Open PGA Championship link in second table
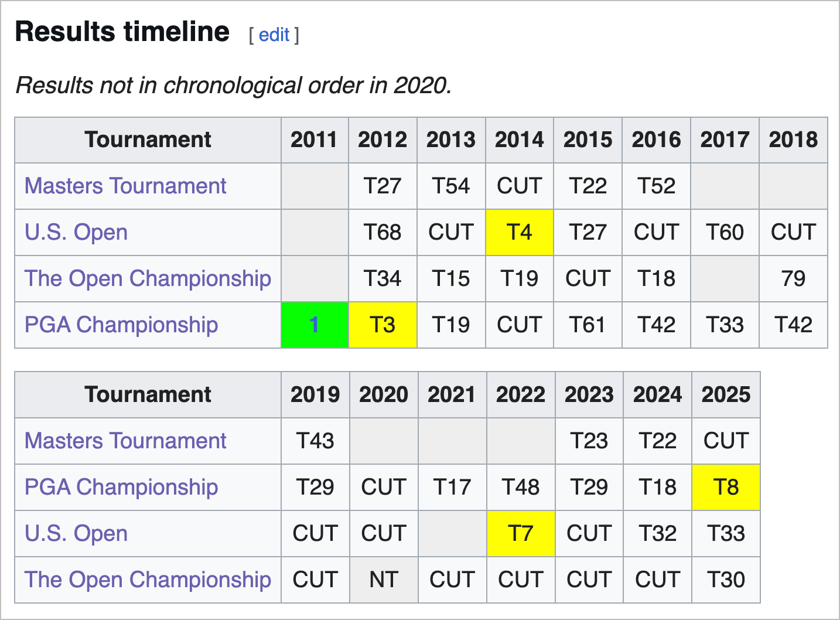Viewport: 840px width, 620px height. [121, 488]
